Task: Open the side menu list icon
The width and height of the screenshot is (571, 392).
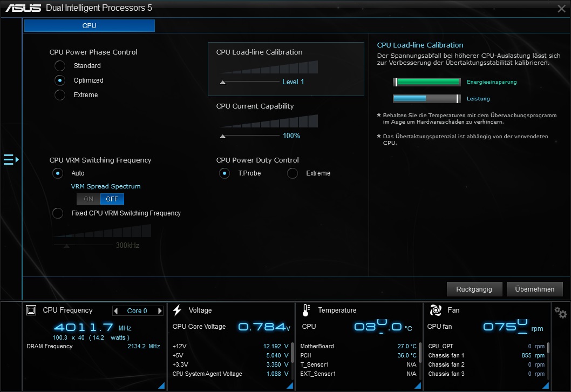Action: 11,160
